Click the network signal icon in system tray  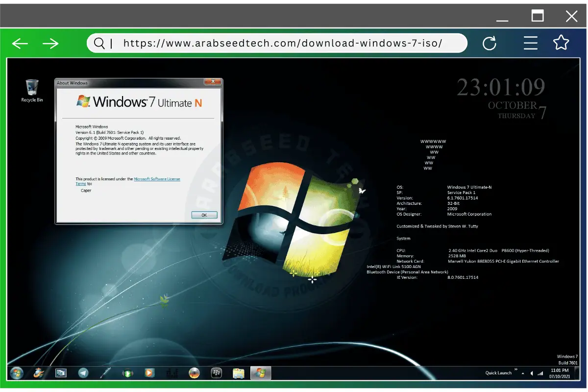[539, 373]
